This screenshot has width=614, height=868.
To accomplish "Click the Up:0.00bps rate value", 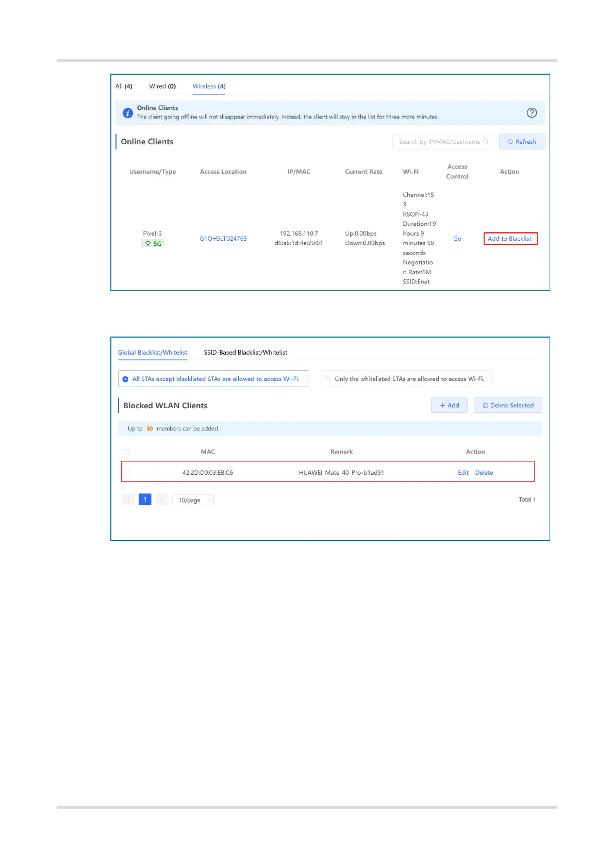I will click(x=361, y=233).
